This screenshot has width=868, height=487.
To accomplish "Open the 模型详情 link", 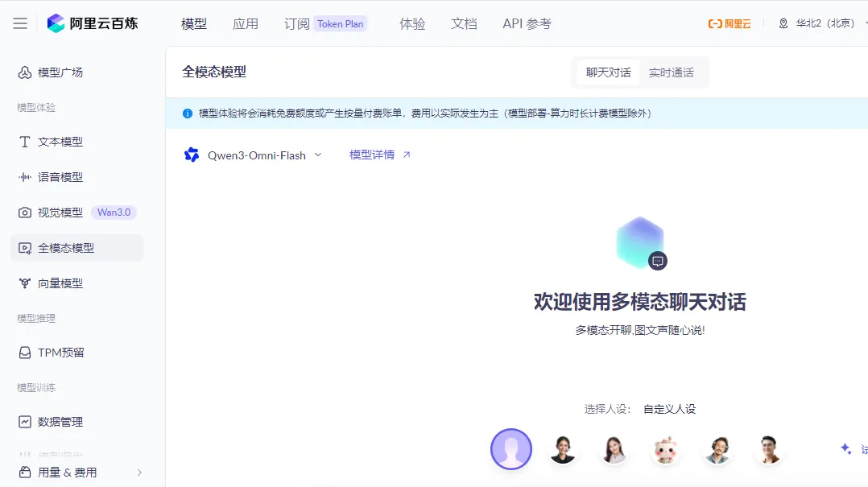I will coord(372,155).
